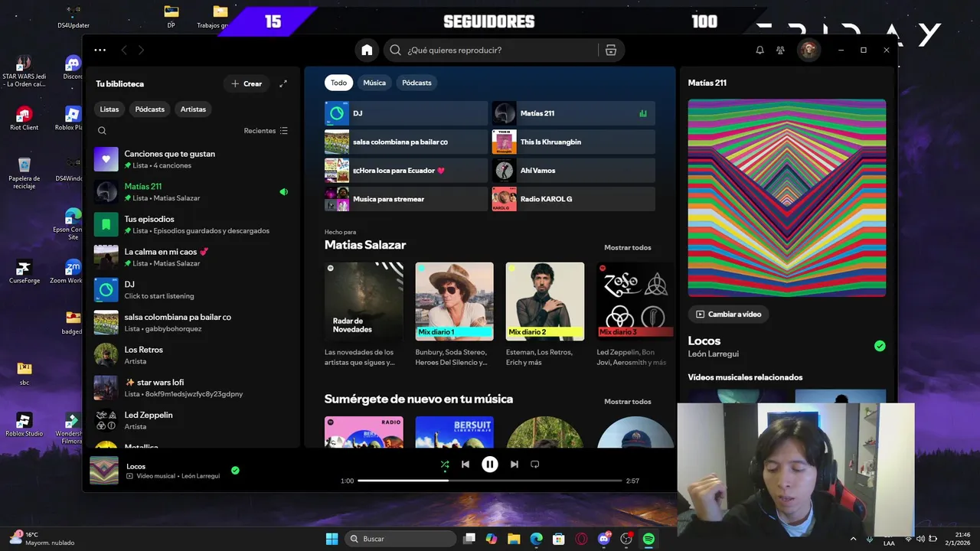Screen dimensions: 980x551
Task: Open Windows Start menu
Action: 332,539
